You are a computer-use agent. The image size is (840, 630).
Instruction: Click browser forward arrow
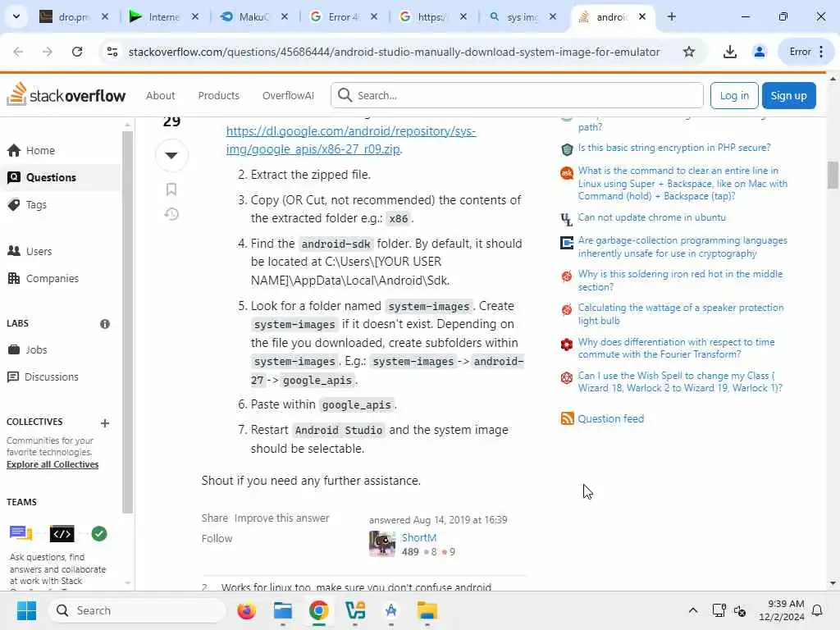47,52
